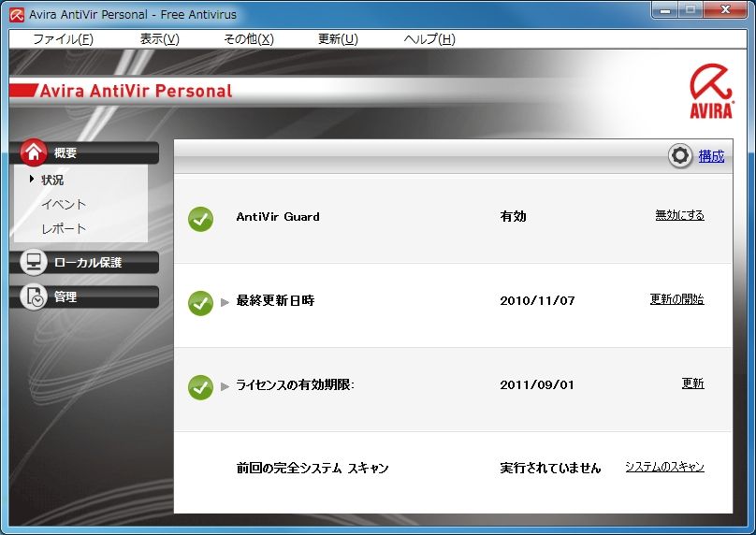Click the 有効 status text
Screen dimensions: 756x535
click(x=513, y=216)
